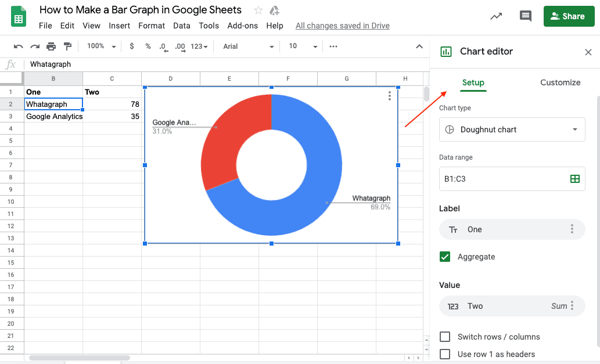Disable the Aggregate checkbox

coord(445,257)
